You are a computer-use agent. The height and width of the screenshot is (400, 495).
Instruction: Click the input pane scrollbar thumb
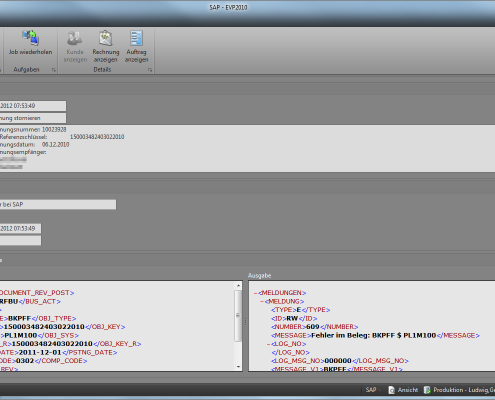tap(238, 316)
